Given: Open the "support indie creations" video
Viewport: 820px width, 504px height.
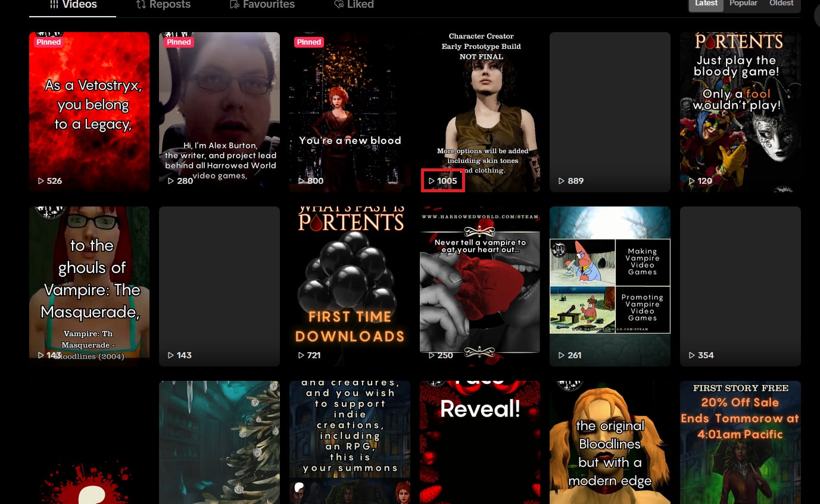Looking at the screenshot, I should (x=350, y=442).
